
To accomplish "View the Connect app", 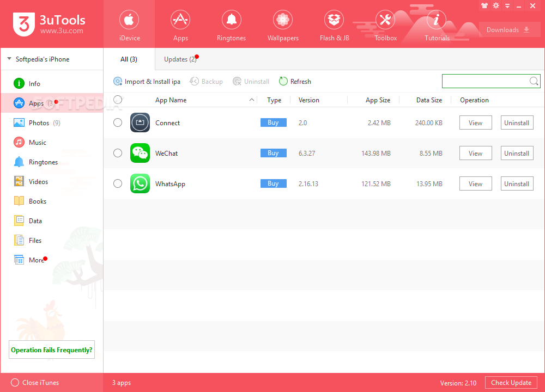I will pyautogui.click(x=475, y=122).
